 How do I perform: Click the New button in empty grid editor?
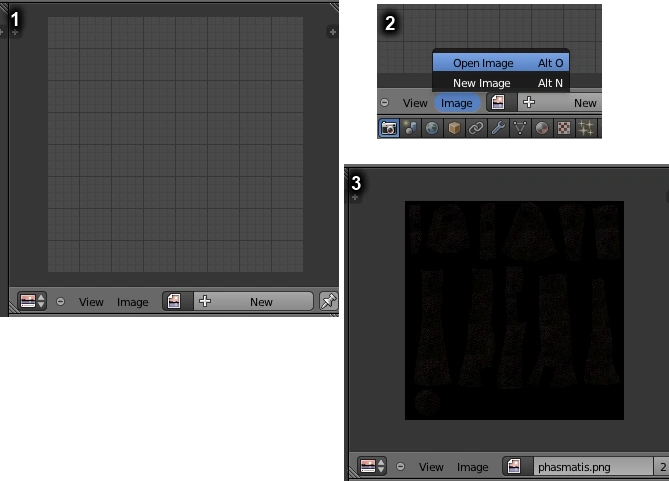[253, 301]
